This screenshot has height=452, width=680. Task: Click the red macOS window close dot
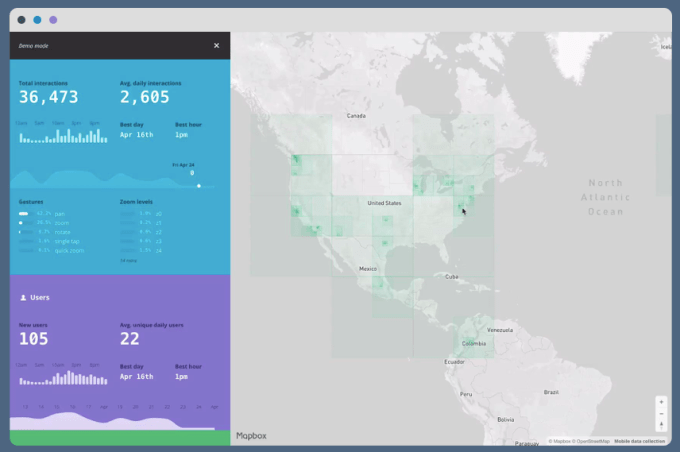[22, 19]
